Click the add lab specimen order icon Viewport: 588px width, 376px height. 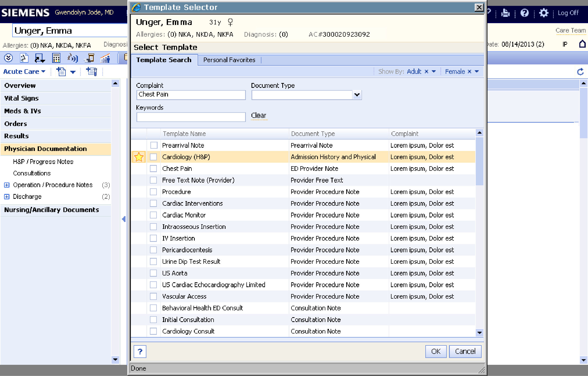92,72
